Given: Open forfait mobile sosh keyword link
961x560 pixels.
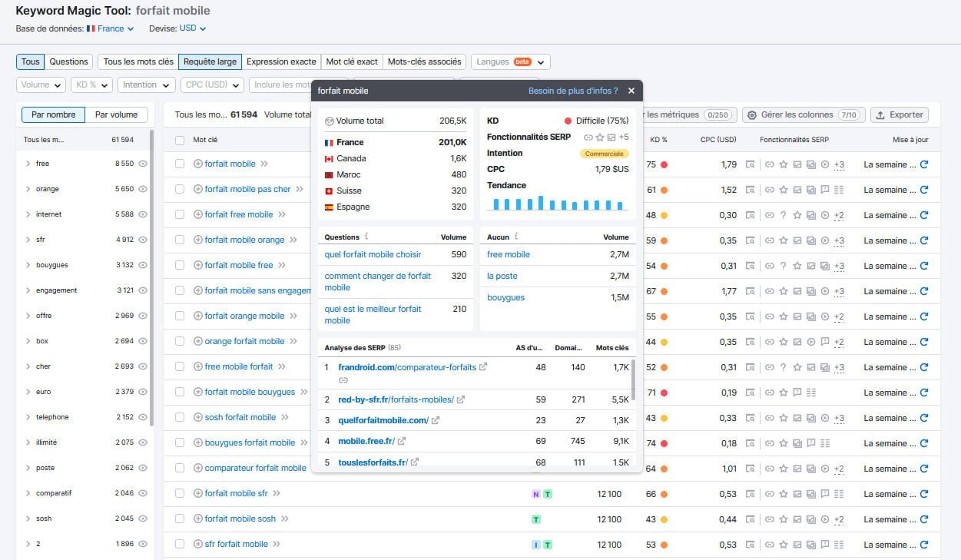Looking at the screenshot, I should click(240, 519).
